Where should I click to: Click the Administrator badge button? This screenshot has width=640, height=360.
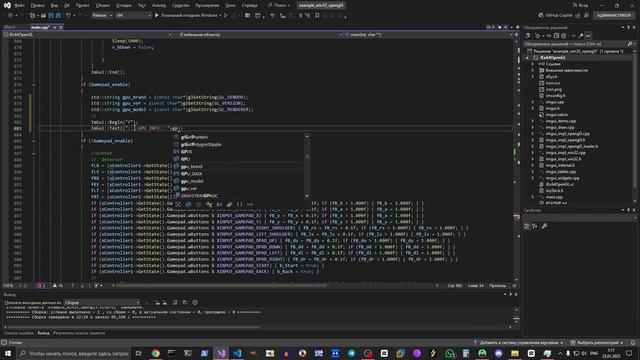[614, 16]
